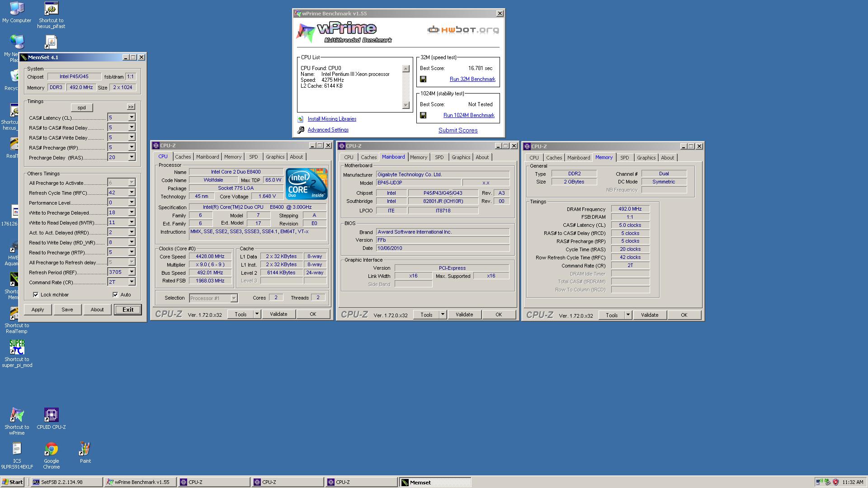Click the >> expand button in MemSet Timings
Image resolution: width=868 pixels, height=488 pixels.
(131, 107)
